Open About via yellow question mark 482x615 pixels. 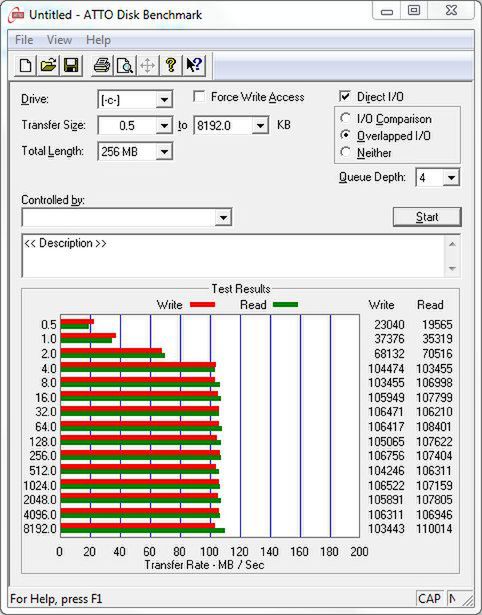pos(170,65)
